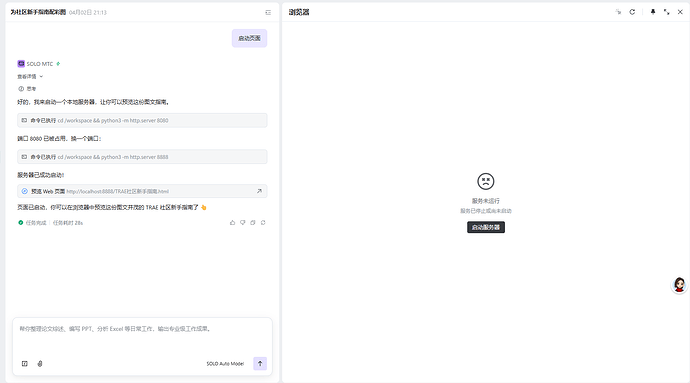Click the terminal icon of the 8888 command
The height and width of the screenshot is (383, 690).
tap(24, 157)
